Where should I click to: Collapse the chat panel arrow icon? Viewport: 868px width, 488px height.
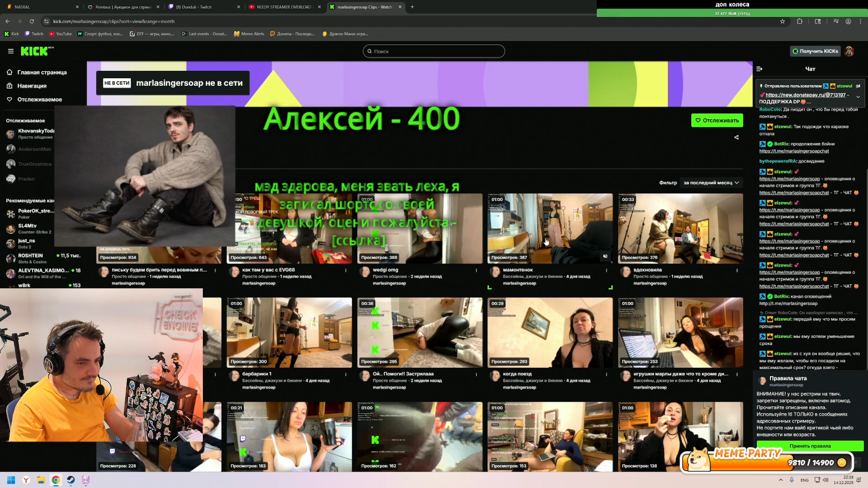click(759, 69)
